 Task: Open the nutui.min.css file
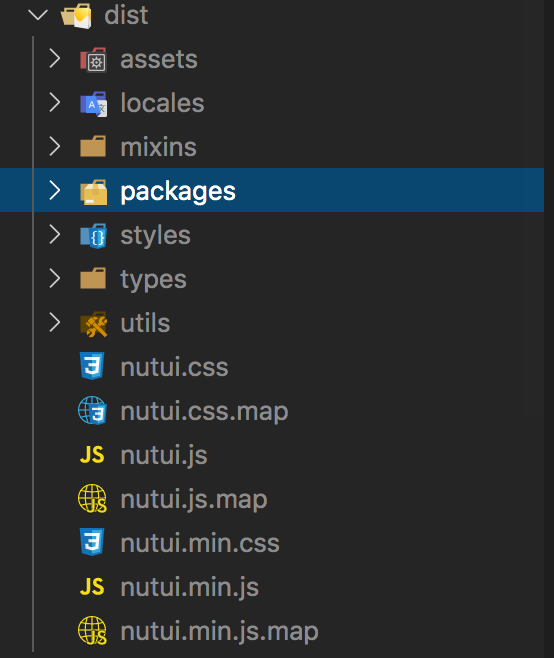pyautogui.click(x=200, y=543)
